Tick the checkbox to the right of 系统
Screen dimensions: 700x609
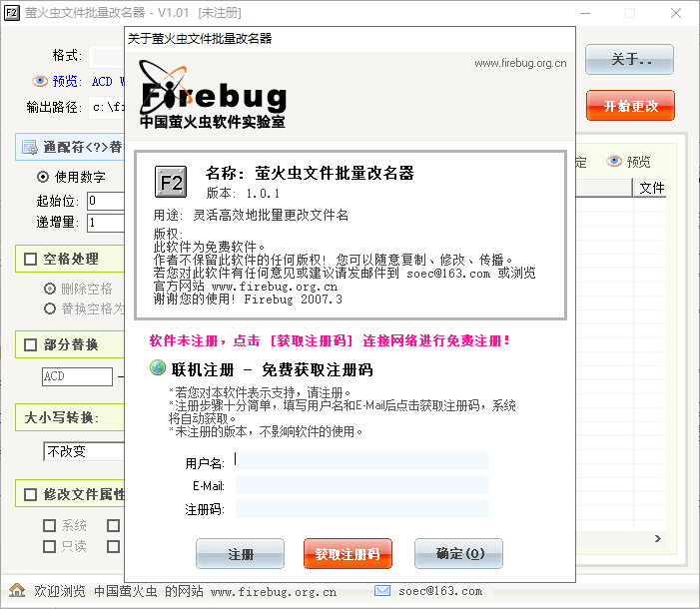tap(114, 525)
